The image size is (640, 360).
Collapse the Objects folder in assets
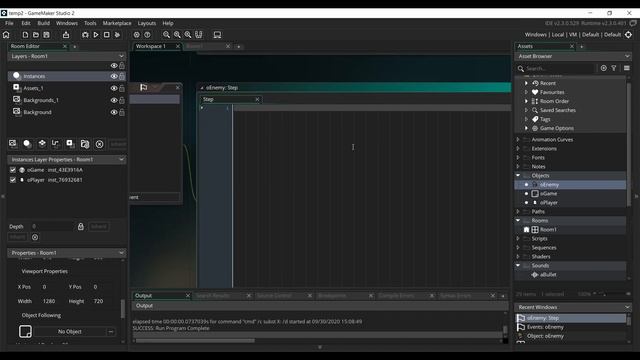point(518,176)
